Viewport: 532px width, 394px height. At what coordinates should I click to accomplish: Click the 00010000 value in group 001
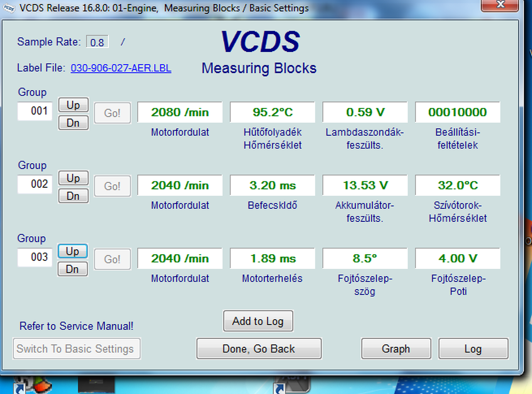pos(458,112)
